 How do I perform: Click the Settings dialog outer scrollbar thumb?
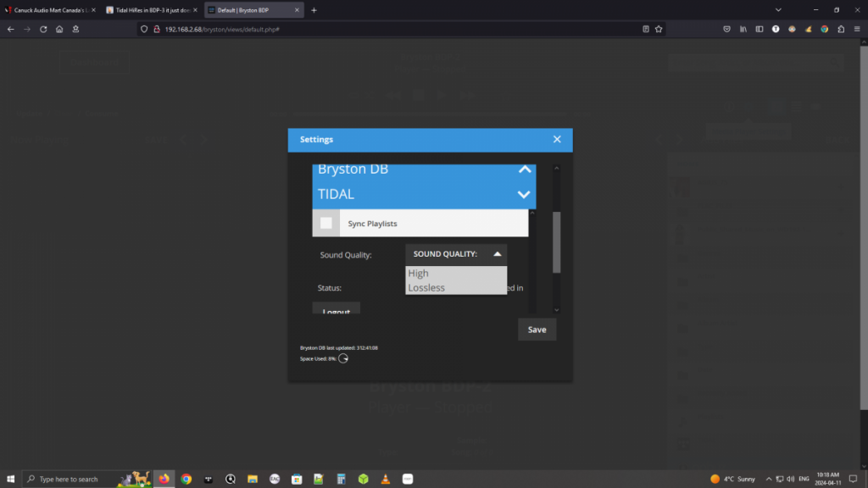pos(556,242)
